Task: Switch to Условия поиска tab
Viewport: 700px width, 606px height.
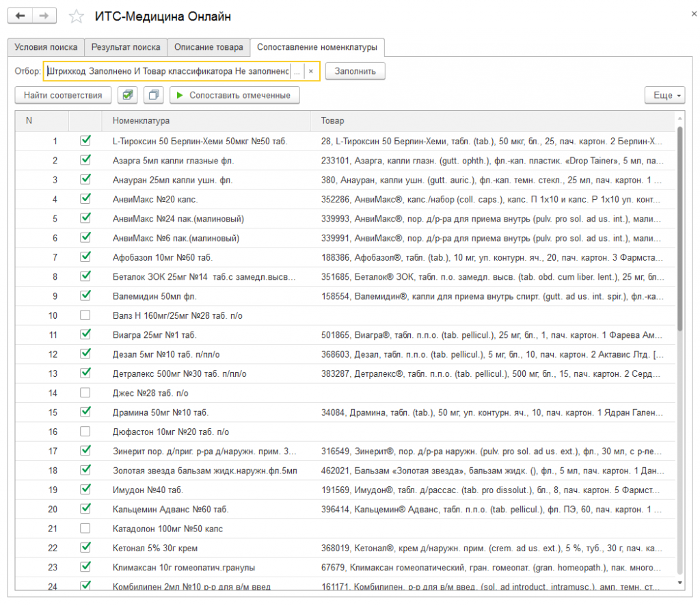Action: [46, 47]
